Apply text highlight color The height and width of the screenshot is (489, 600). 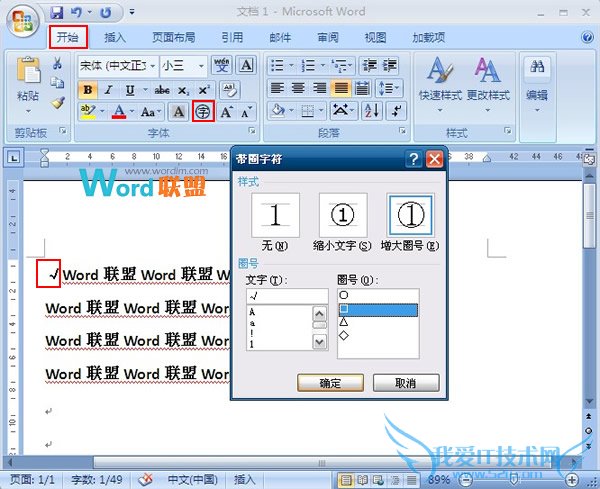(x=88, y=112)
